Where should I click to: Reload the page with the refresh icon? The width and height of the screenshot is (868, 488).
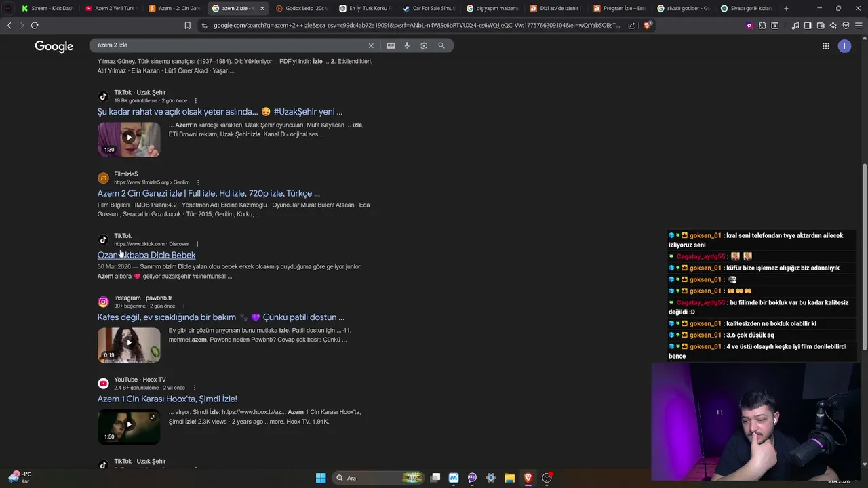pos(35,25)
